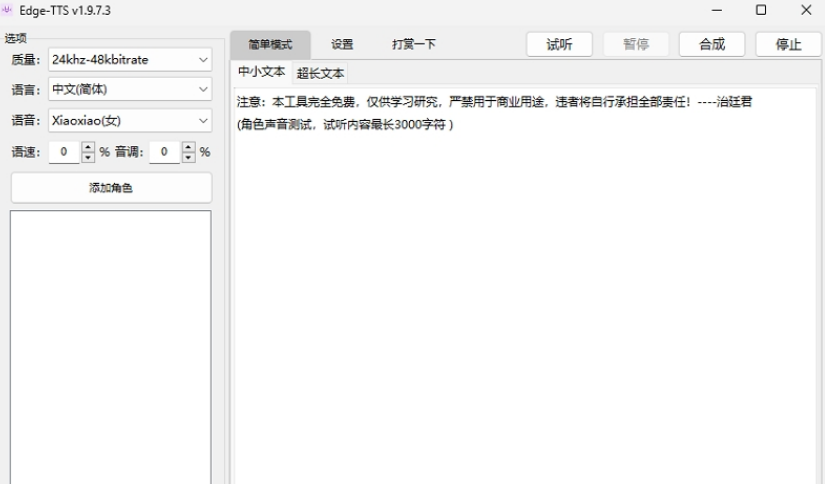Close the Edge-TTS window

tap(806, 10)
